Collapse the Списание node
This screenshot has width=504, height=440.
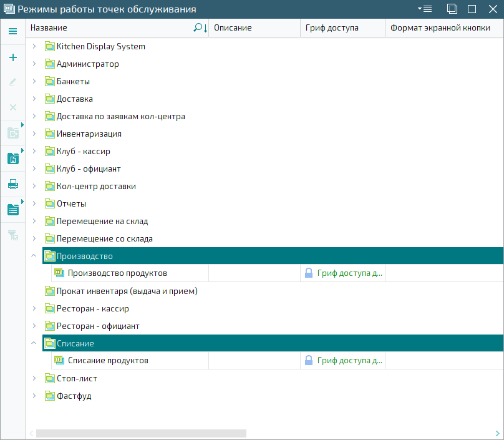[x=34, y=343]
